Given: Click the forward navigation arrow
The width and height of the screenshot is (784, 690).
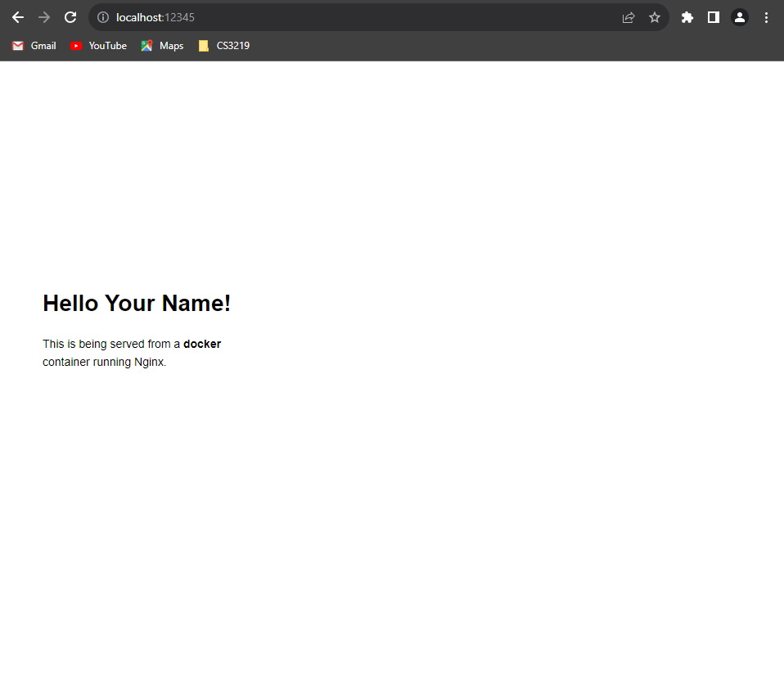Looking at the screenshot, I should 43,17.
